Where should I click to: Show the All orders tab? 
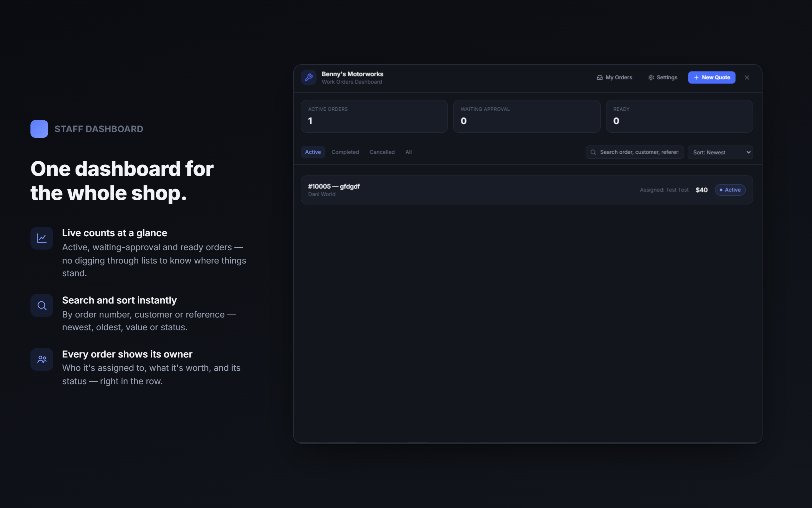click(408, 152)
